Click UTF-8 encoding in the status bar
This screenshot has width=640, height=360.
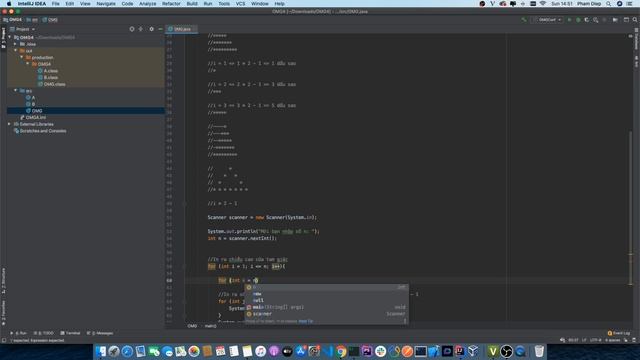point(595,340)
